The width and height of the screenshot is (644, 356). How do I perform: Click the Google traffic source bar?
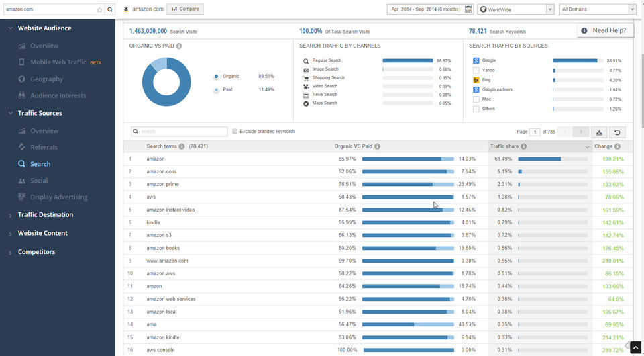coord(578,60)
